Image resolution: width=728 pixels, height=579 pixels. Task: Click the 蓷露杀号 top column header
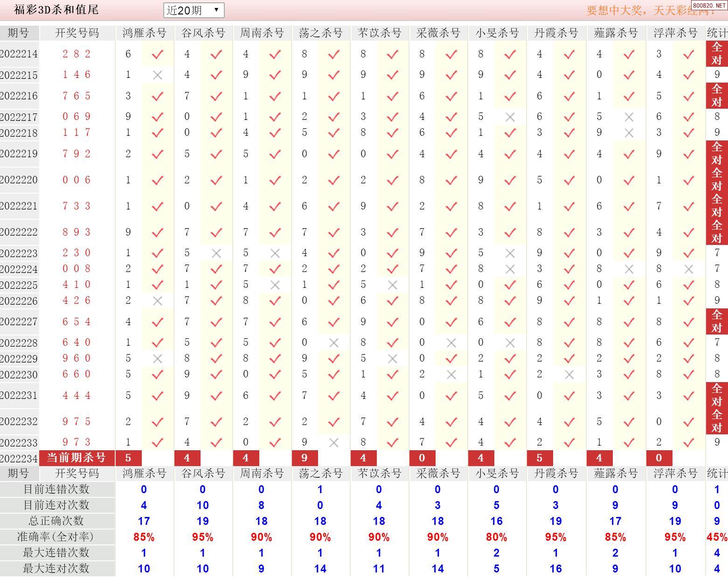(616, 33)
